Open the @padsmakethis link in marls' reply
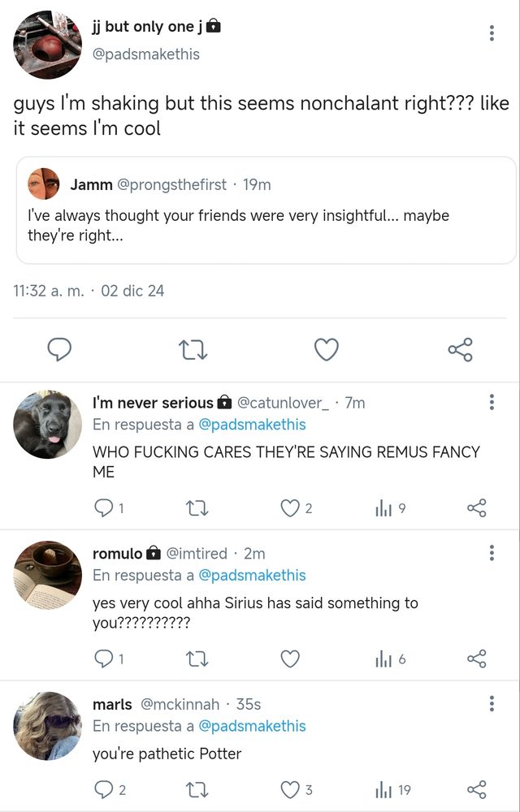Viewport: 520px width, 812px height. coord(252,726)
